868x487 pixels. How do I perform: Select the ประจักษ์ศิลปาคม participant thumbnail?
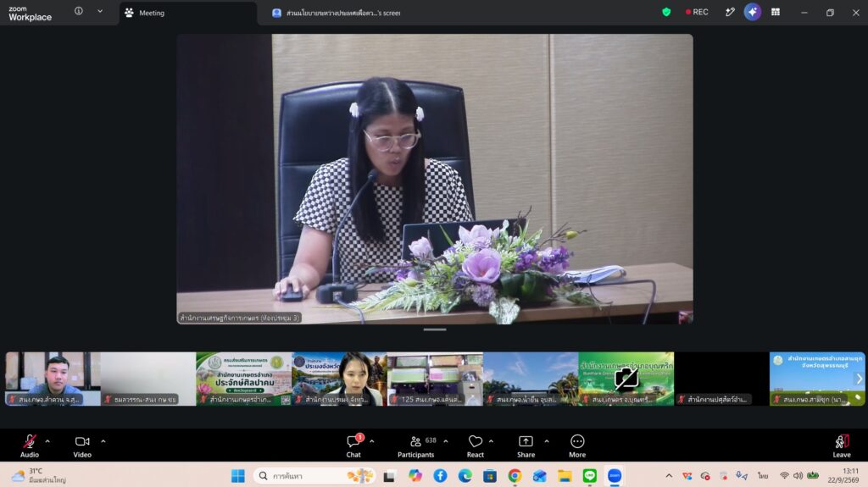[243, 379]
